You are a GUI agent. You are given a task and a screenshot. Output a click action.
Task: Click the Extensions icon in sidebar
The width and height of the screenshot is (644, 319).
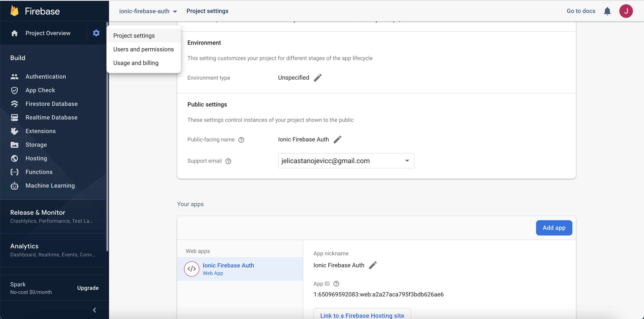tap(14, 131)
